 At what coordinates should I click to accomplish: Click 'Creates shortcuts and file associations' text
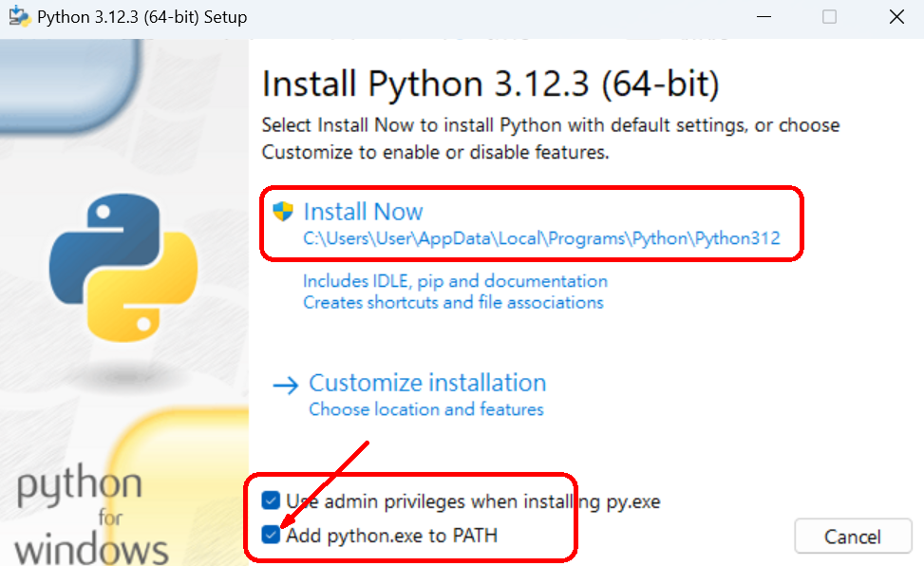453,302
